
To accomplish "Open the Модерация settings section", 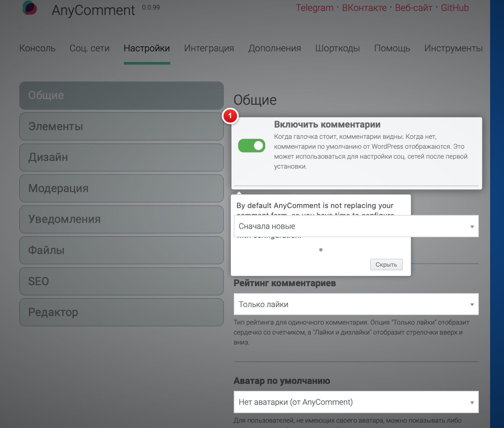I will tap(121, 188).
